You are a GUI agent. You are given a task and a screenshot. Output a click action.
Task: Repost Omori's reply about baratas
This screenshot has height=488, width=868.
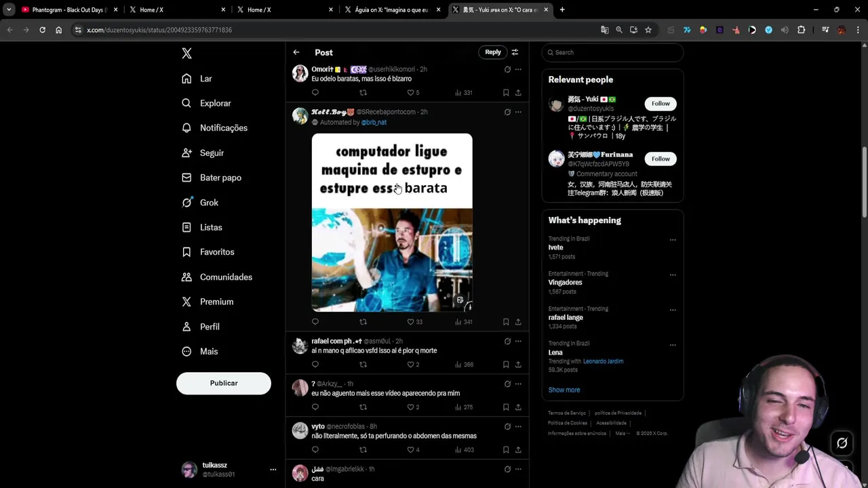(363, 93)
